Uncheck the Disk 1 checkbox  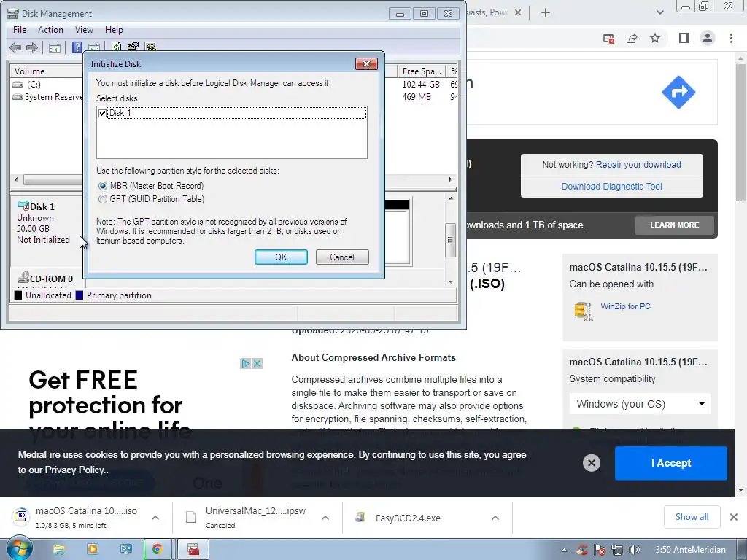(x=102, y=113)
